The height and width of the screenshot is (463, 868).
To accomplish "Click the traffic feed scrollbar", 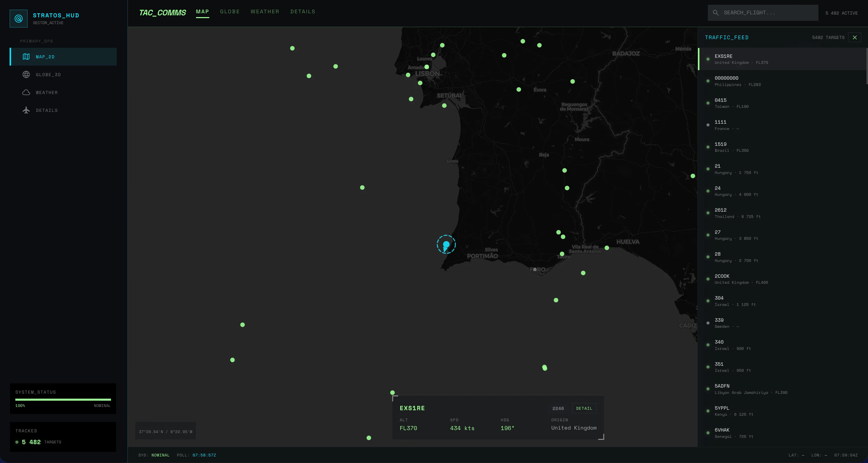I will tap(867, 66).
